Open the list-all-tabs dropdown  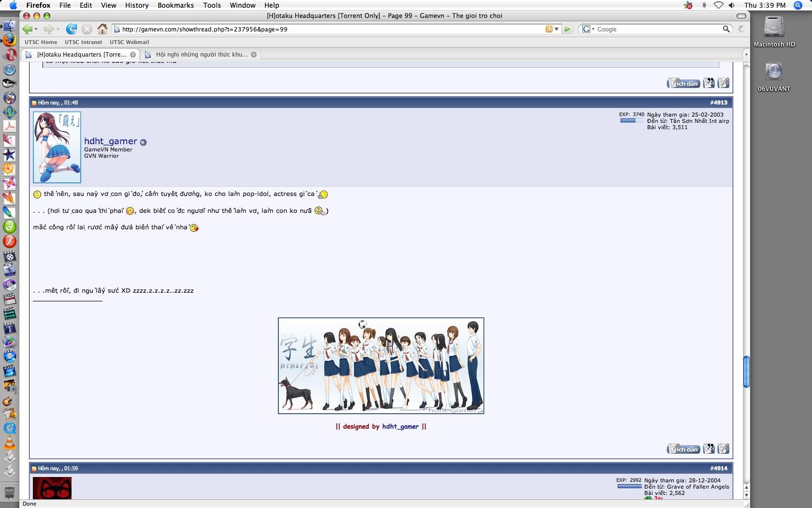(x=746, y=55)
